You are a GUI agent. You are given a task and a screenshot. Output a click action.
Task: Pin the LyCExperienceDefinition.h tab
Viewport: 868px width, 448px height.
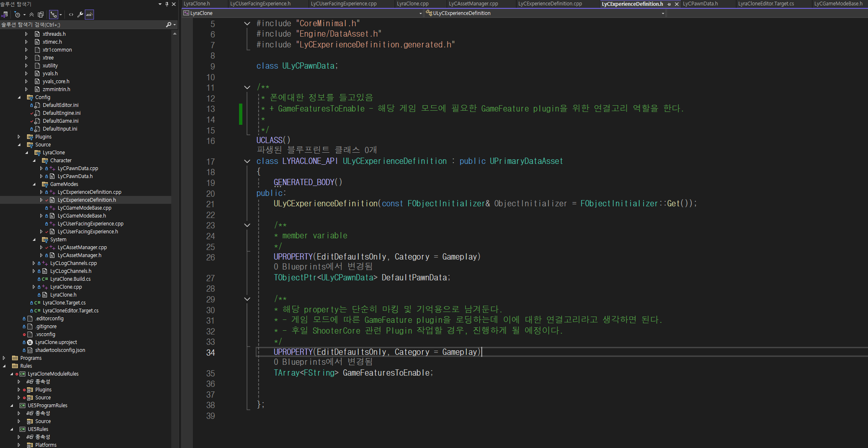click(x=669, y=4)
